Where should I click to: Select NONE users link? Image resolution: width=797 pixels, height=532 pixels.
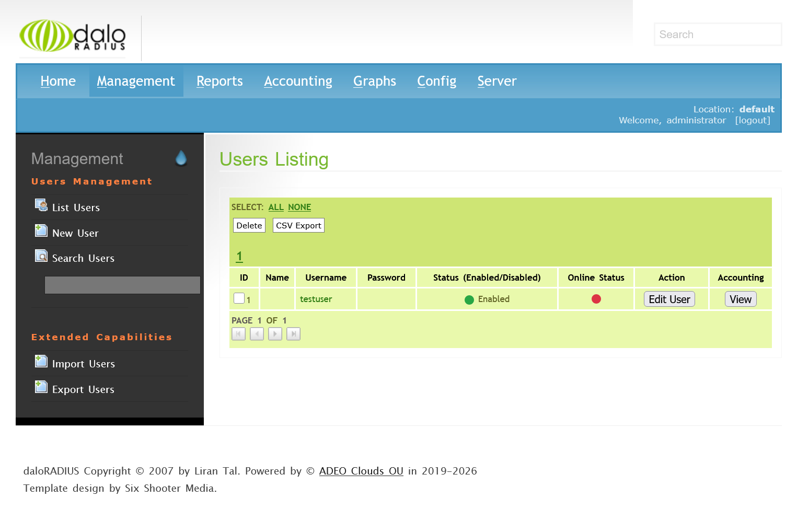click(x=299, y=207)
